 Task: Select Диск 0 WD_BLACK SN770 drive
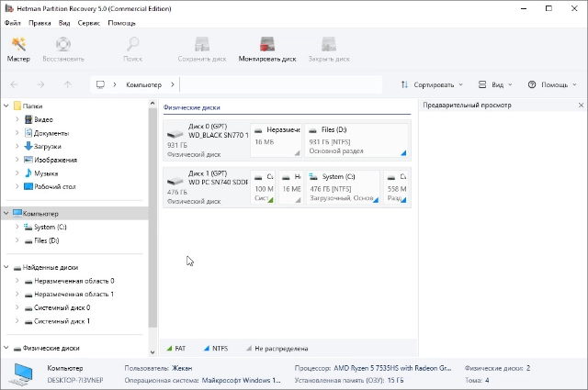click(207, 140)
